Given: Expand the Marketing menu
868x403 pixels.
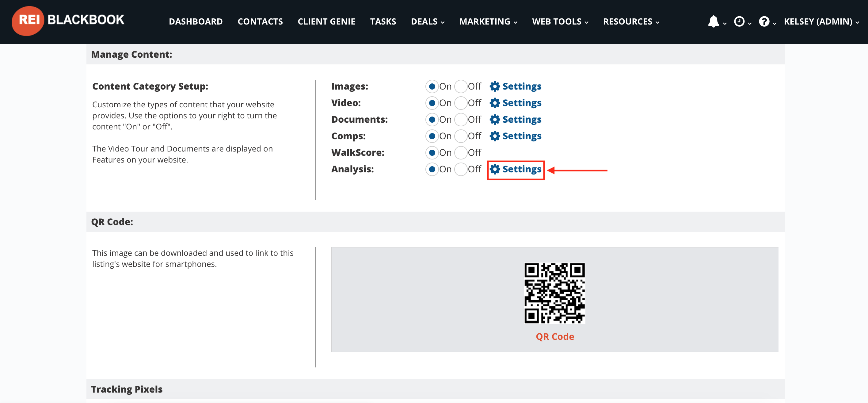Looking at the screenshot, I should 488,21.
